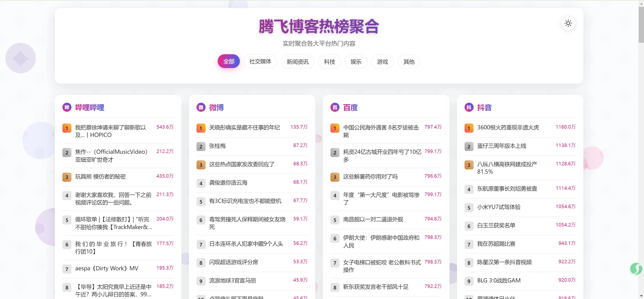Click the 百度 section heading

point(350,107)
